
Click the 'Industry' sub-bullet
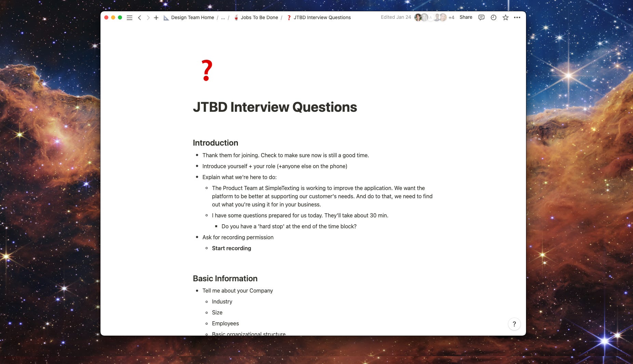point(222,301)
